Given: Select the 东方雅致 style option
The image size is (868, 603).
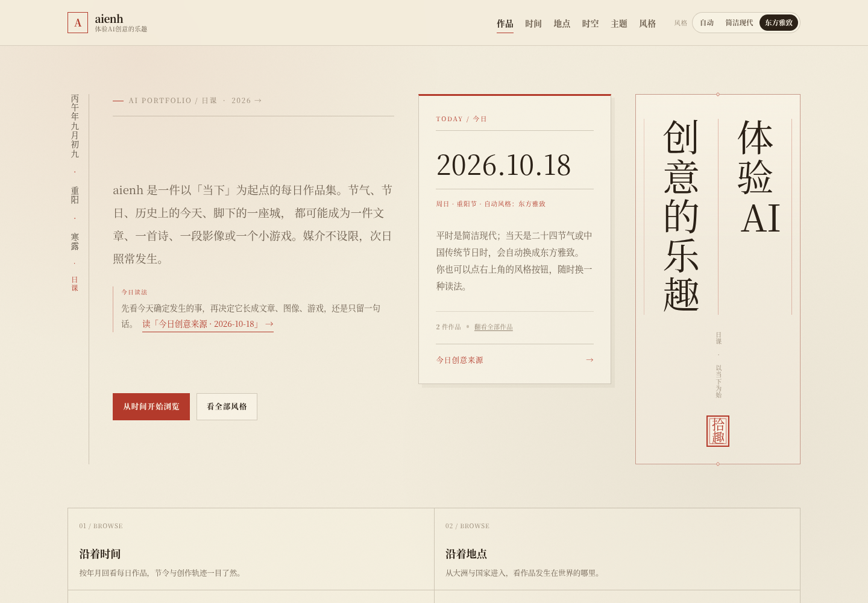Looking at the screenshot, I should click(x=779, y=23).
